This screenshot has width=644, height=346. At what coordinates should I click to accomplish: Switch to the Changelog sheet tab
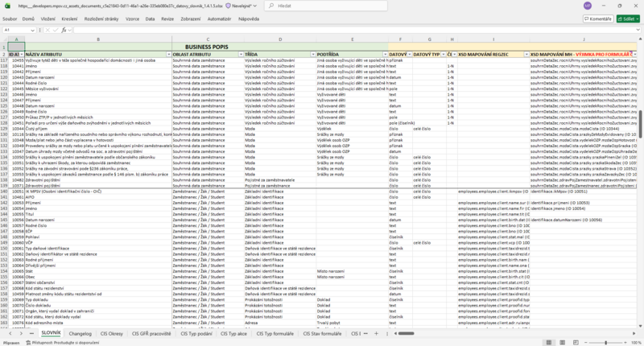80,334
